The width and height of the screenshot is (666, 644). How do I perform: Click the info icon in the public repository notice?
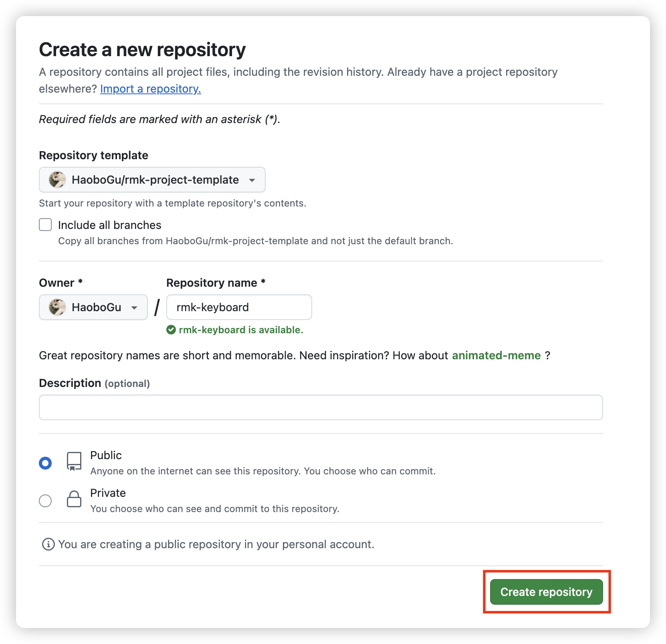48,544
